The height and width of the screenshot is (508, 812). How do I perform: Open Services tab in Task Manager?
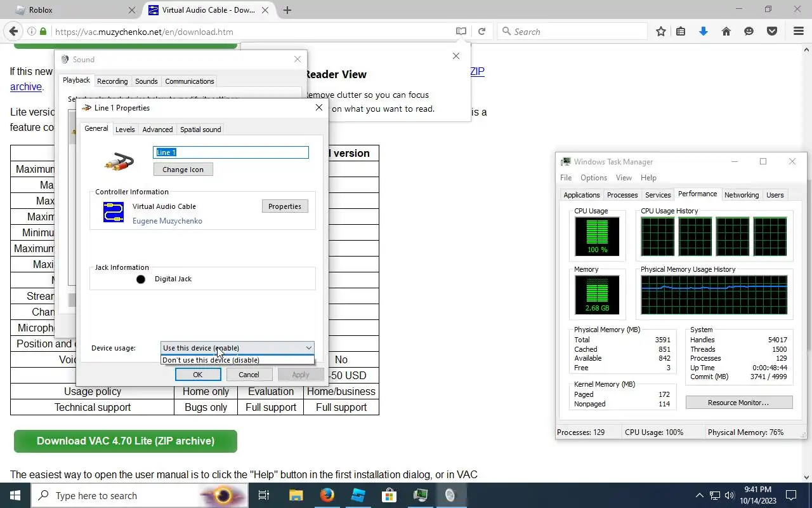pos(658,195)
